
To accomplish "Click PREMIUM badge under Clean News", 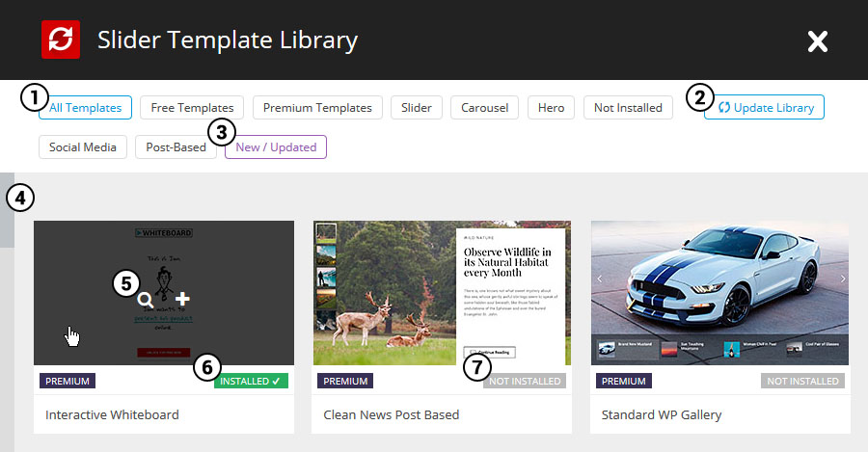I will (x=345, y=382).
